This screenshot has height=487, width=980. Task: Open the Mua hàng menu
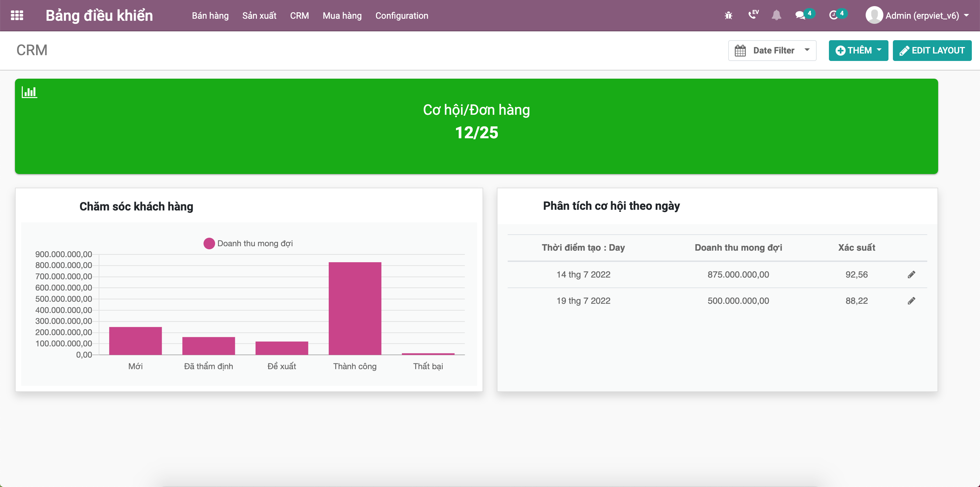click(342, 16)
